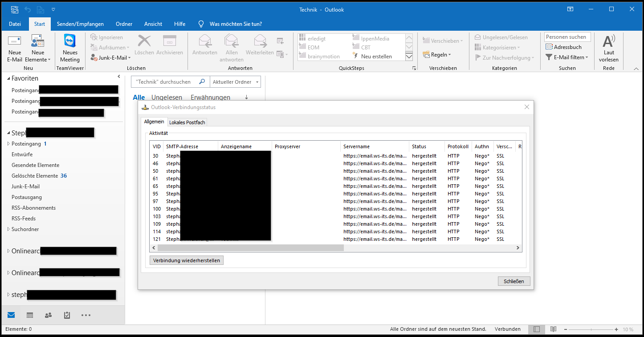Switch to Mail view icon
644x337 pixels.
coord(11,315)
